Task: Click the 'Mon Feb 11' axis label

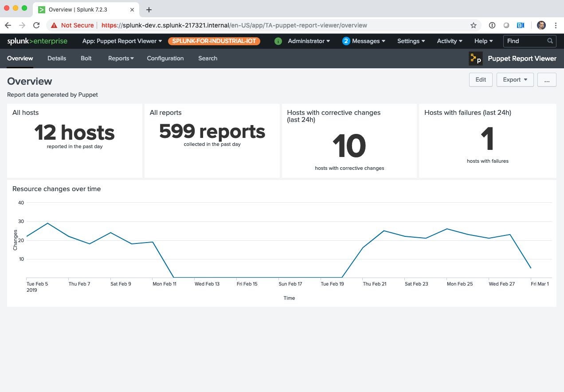Action: (164, 284)
